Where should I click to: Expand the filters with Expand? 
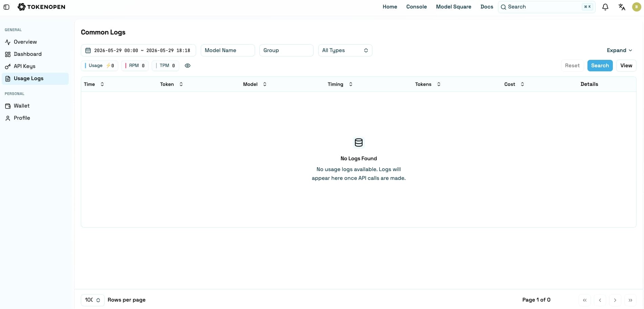pos(619,50)
